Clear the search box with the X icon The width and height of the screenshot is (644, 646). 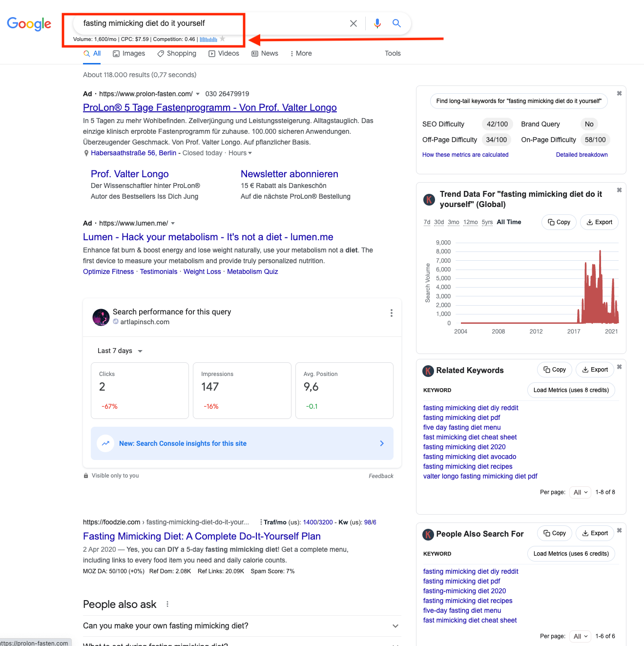pyautogui.click(x=353, y=23)
